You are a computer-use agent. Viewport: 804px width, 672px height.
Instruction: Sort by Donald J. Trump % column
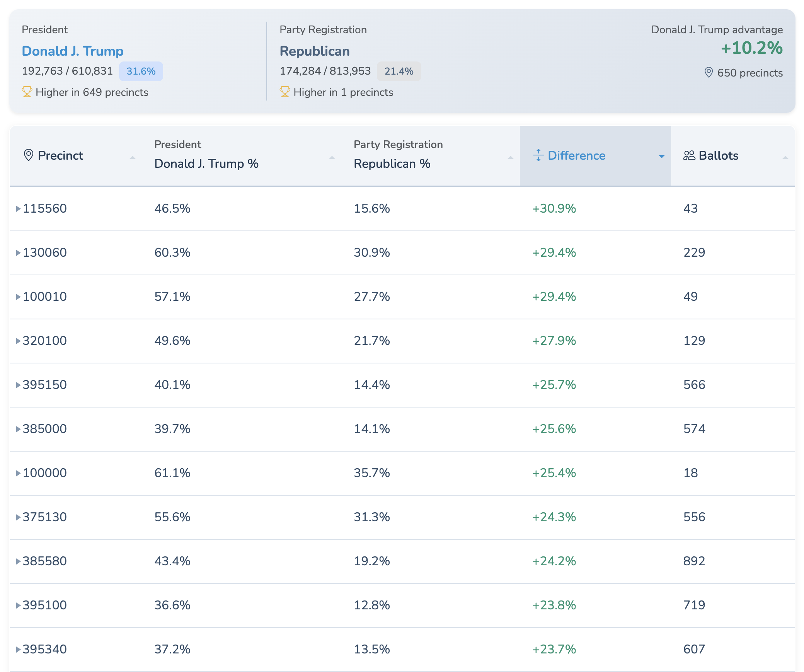pos(332,157)
